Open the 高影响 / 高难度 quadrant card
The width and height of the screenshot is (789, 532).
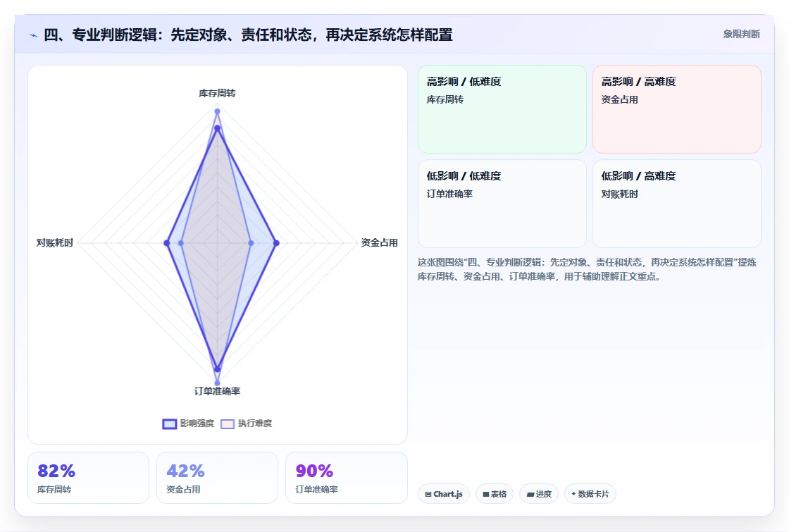(677, 109)
